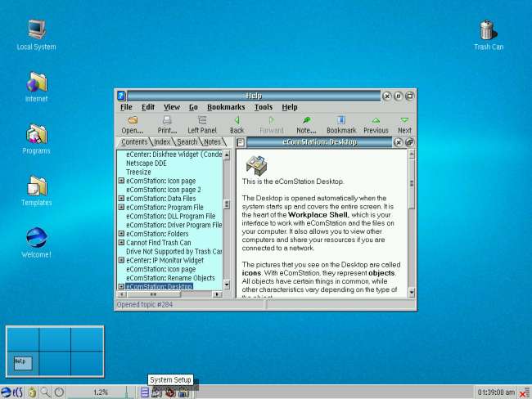The image size is (532, 399).
Task: Expand the eComStation: Folders tree node
Action: (122, 234)
